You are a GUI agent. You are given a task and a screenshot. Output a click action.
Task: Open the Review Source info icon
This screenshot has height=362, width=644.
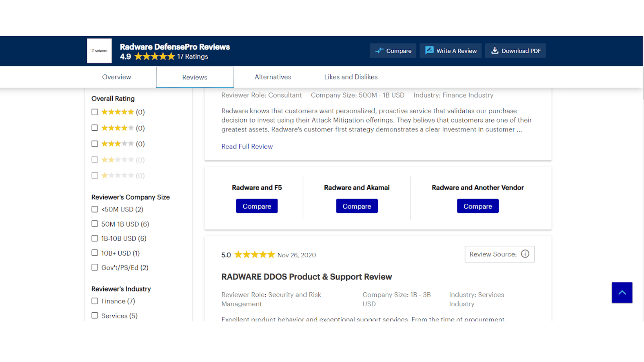coord(525,254)
